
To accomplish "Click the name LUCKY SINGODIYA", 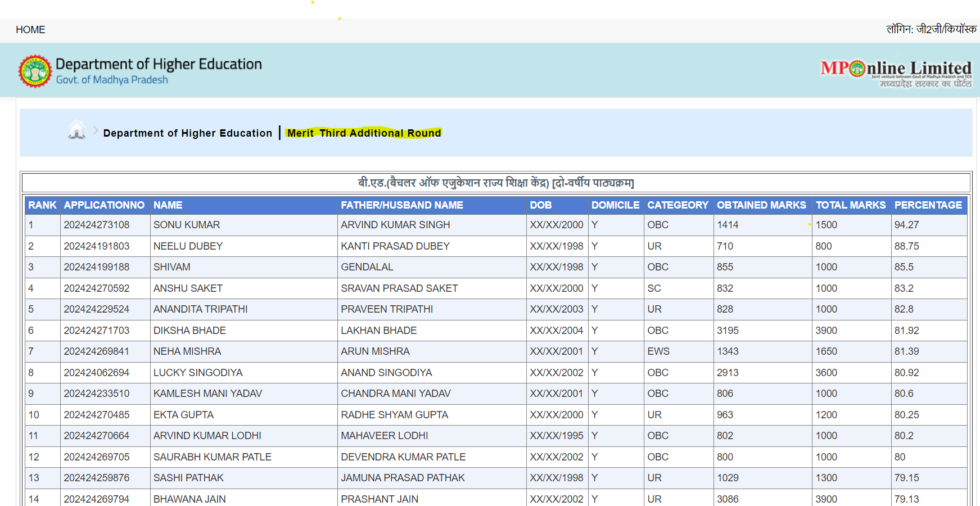I will 198,373.
